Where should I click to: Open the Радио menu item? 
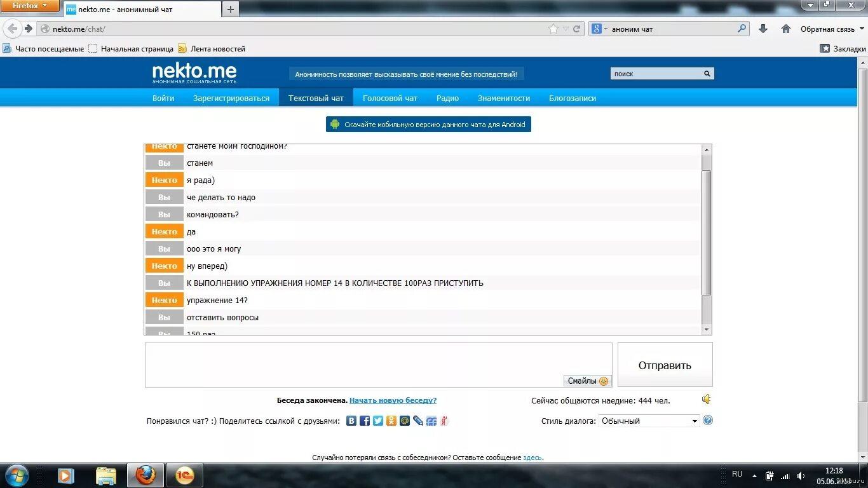(x=447, y=98)
